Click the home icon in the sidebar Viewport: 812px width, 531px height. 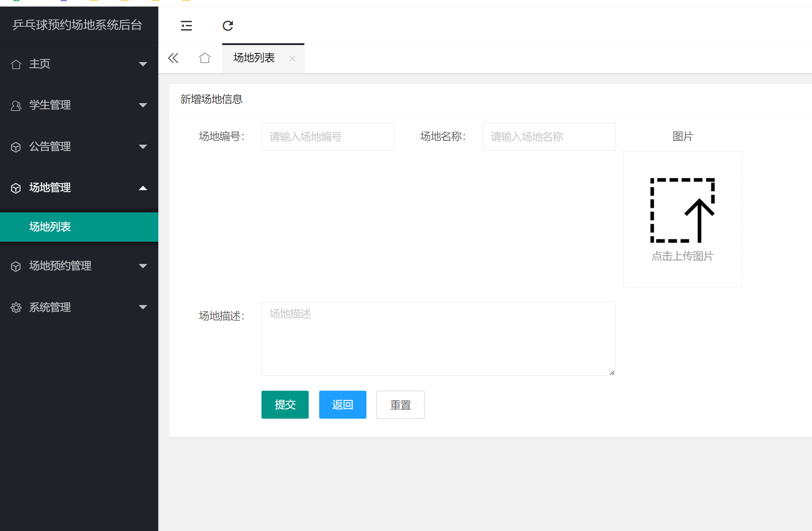pos(16,64)
